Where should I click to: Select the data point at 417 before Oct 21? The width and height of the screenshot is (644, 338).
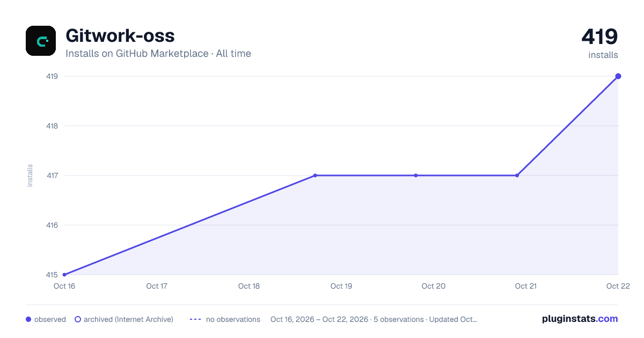coord(517,175)
